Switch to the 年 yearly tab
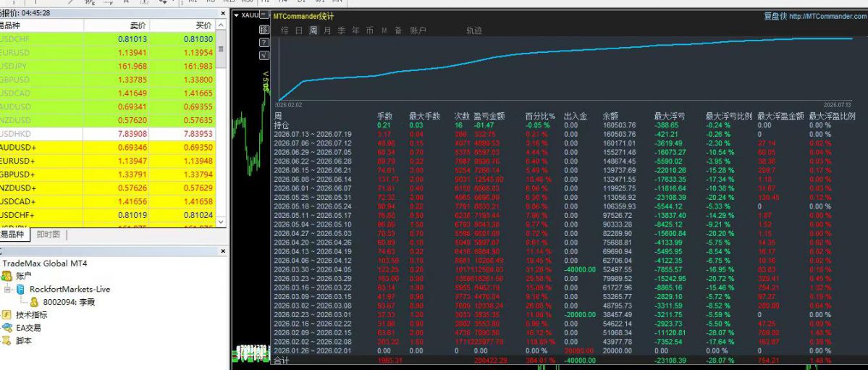This screenshot has height=370, width=868. point(355,30)
